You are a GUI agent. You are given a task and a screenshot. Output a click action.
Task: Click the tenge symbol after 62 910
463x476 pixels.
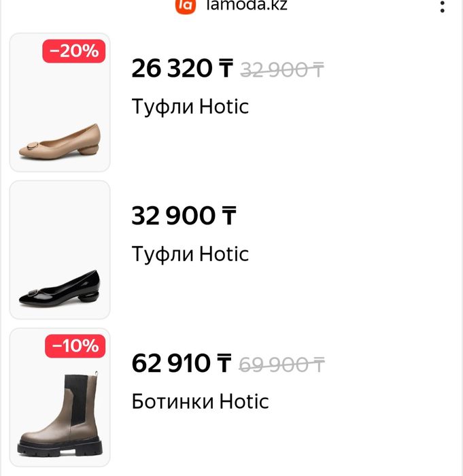[224, 364]
